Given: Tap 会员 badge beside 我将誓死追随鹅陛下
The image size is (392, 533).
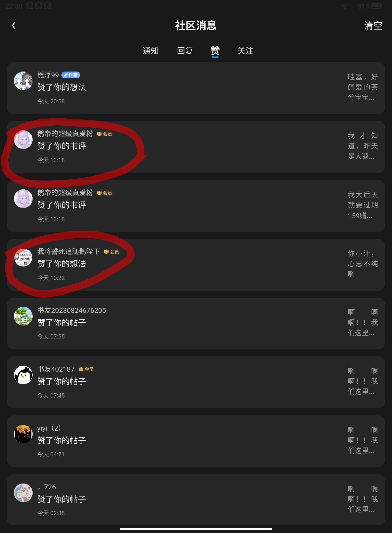Looking at the screenshot, I should 111,252.
